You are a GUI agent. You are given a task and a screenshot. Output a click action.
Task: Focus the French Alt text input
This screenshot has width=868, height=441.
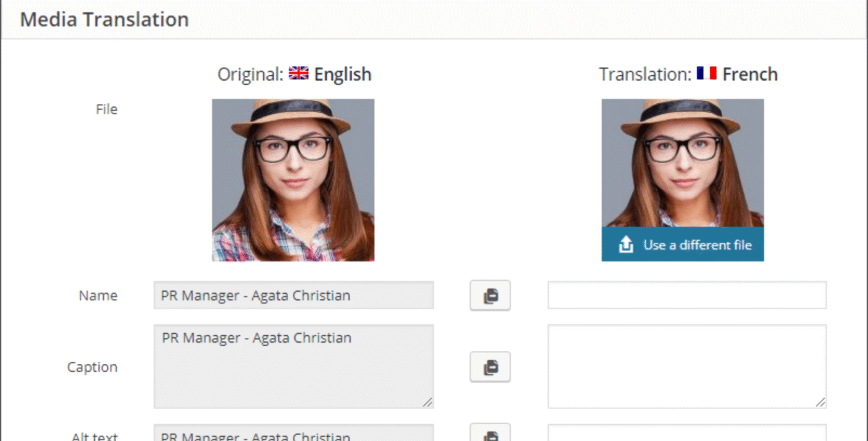tap(687, 433)
